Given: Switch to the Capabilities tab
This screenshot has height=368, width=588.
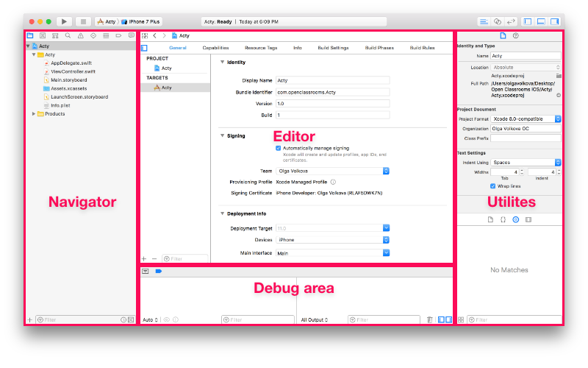Looking at the screenshot, I should point(215,48).
